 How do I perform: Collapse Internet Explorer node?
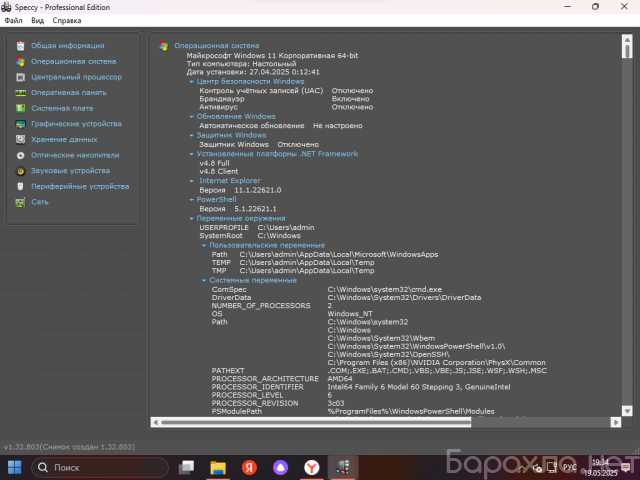pos(191,181)
